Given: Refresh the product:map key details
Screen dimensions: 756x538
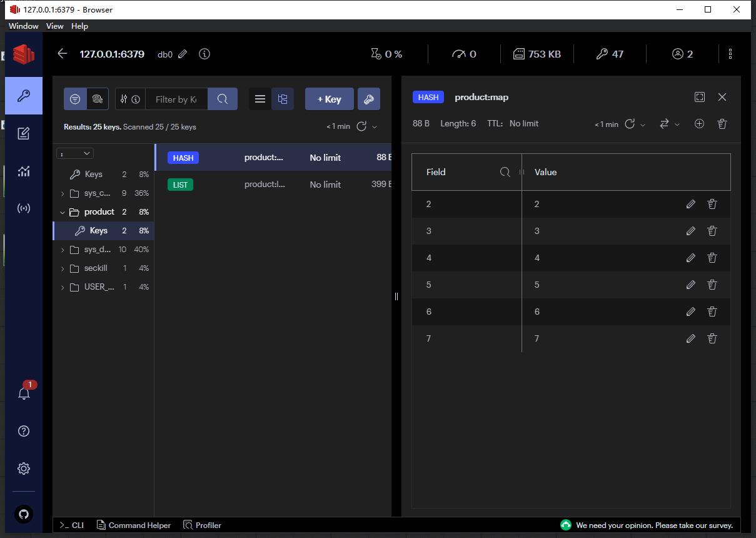Looking at the screenshot, I should 630,124.
